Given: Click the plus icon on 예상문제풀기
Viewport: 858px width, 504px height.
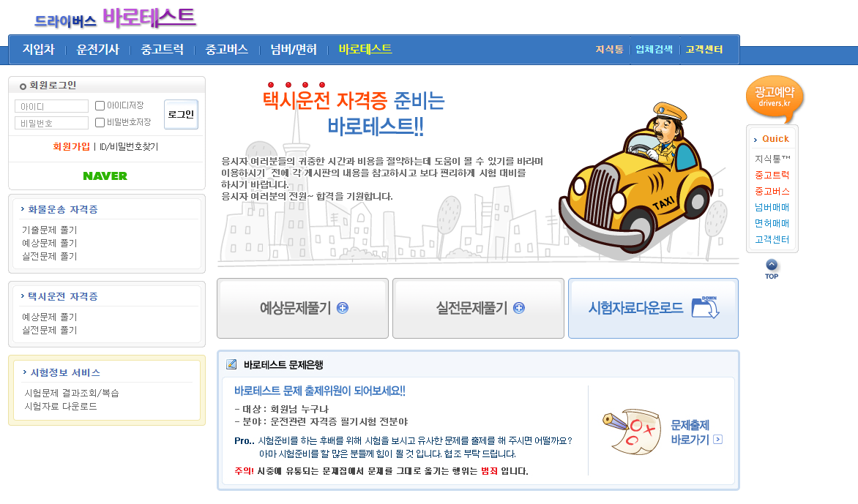Looking at the screenshot, I should [x=343, y=308].
